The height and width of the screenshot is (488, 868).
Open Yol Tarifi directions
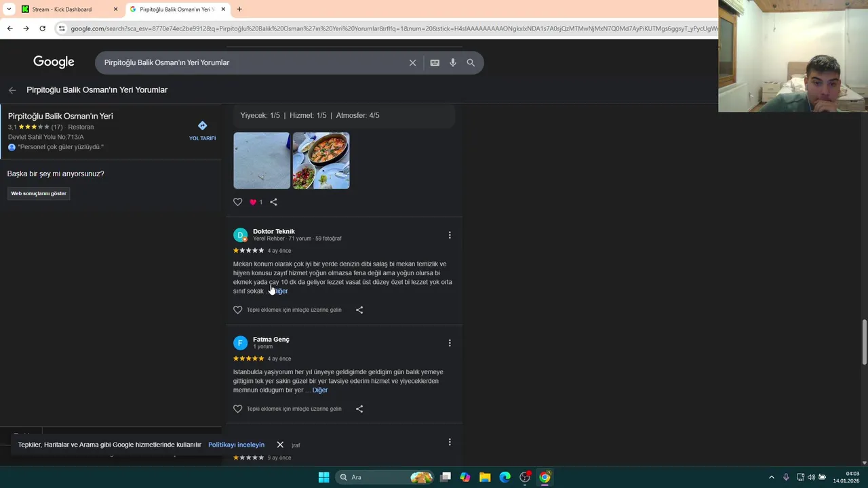[x=202, y=131]
